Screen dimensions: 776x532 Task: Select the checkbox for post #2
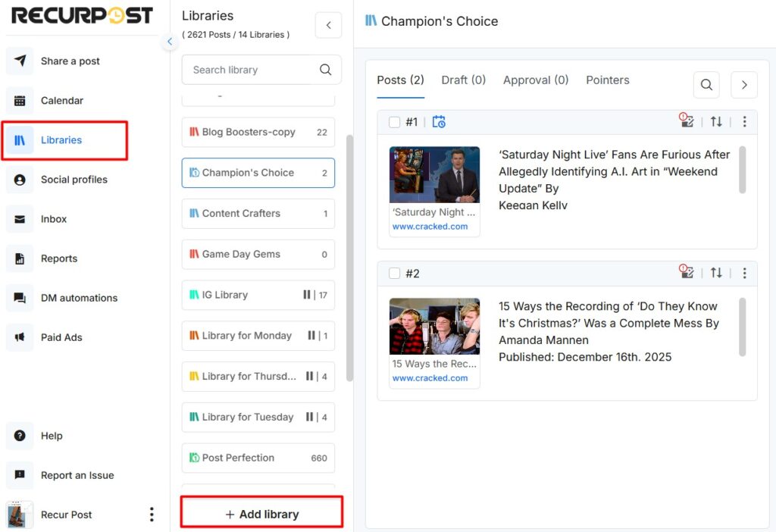tap(394, 274)
